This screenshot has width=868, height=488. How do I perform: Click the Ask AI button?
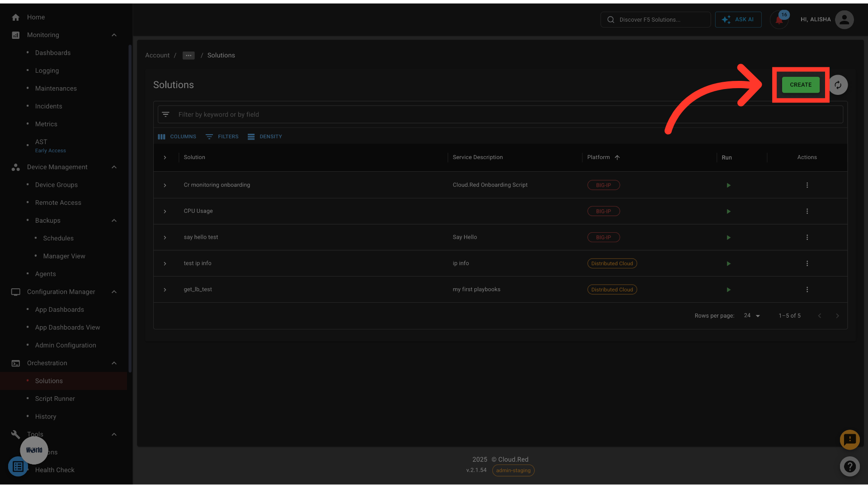tap(738, 20)
